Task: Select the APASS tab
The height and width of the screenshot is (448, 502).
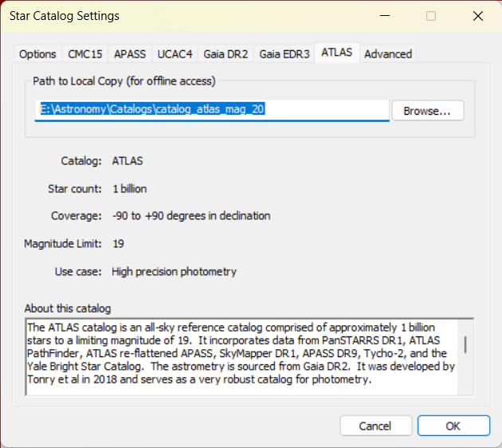Action: (130, 53)
